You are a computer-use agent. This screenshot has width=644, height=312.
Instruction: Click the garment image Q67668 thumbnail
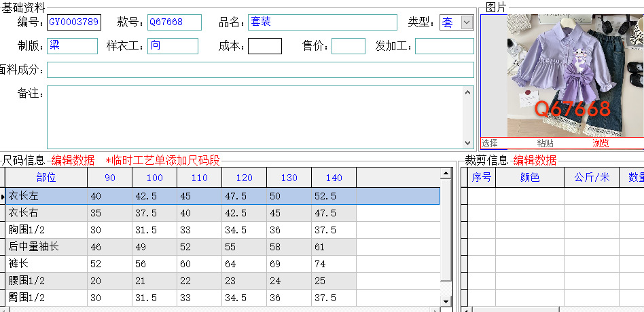pos(575,76)
